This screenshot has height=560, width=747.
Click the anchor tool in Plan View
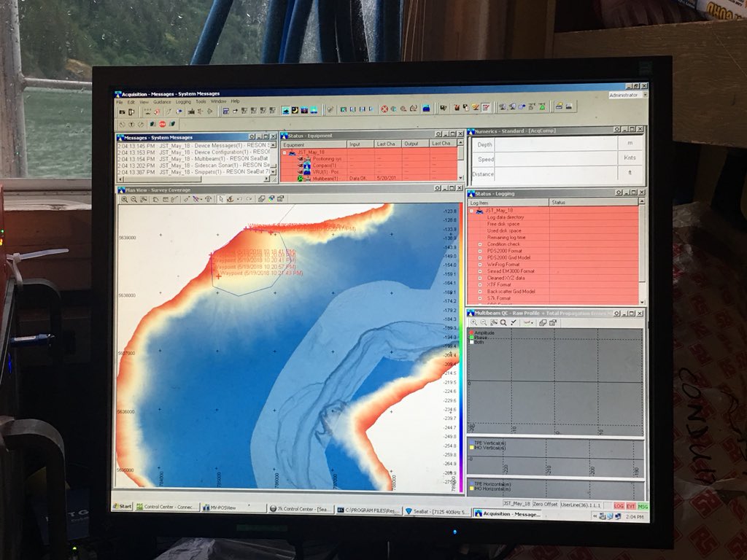(230, 199)
